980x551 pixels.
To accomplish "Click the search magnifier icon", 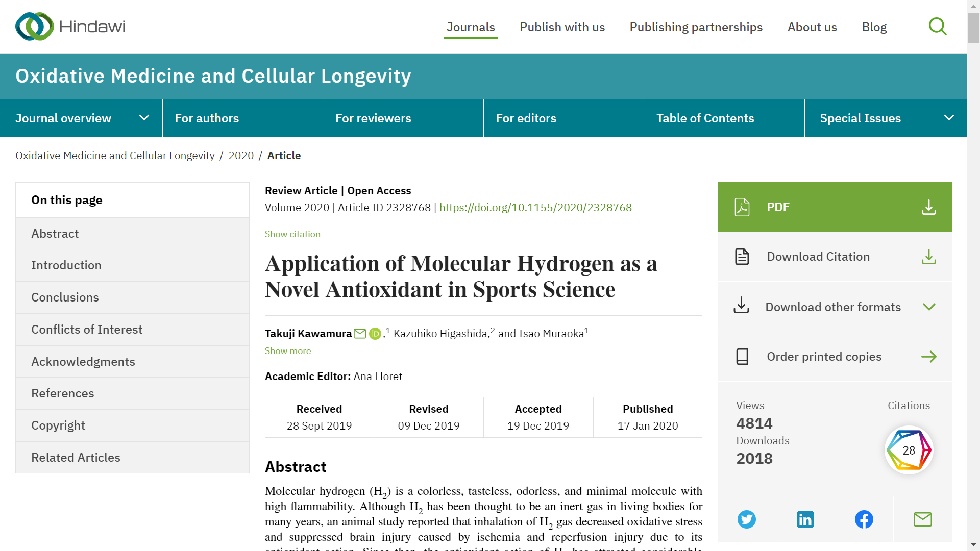I will 937,27.
